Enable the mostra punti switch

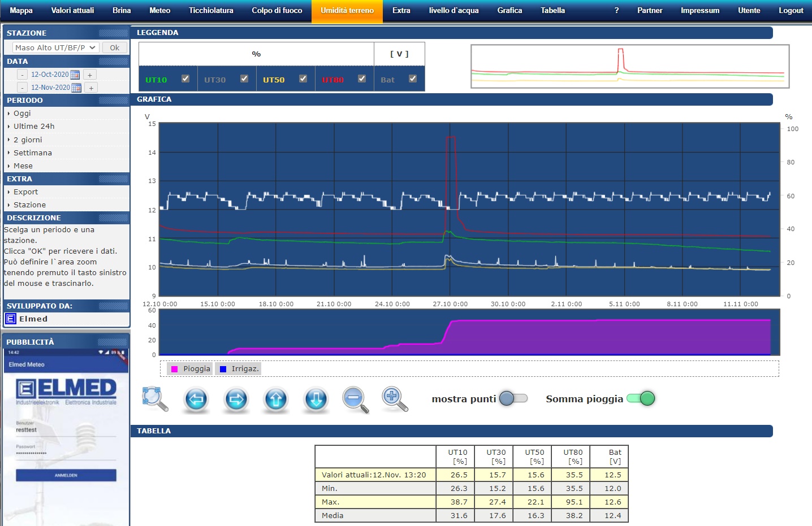click(513, 398)
